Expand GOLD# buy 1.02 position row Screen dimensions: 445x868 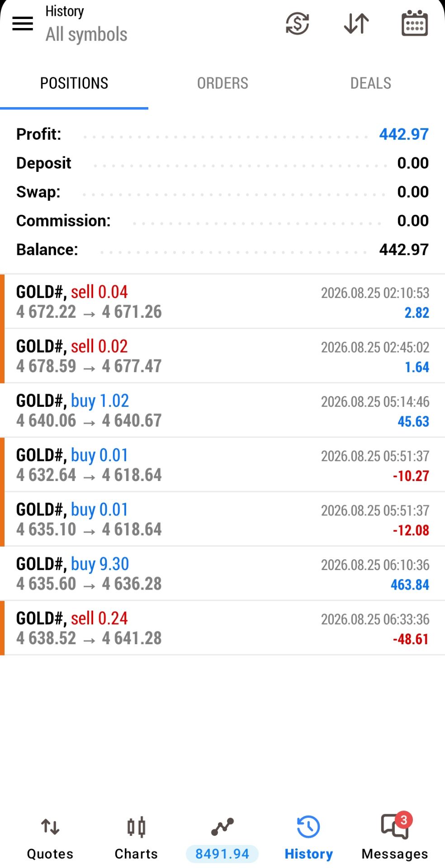click(x=222, y=410)
